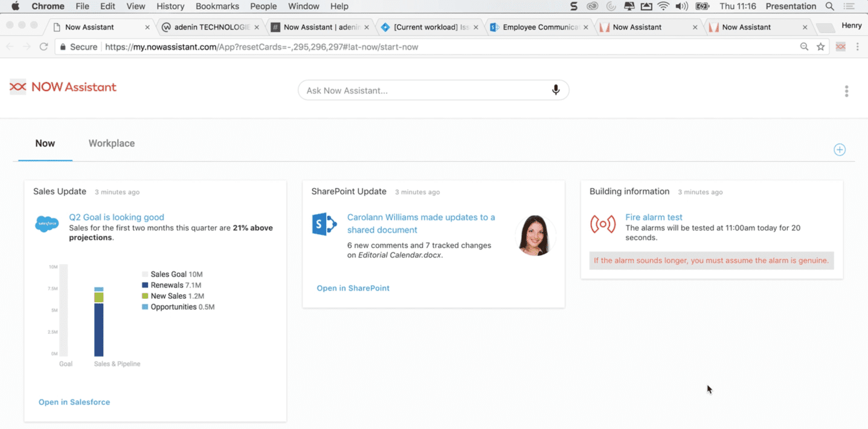The height and width of the screenshot is (429, 868).
Task: Open the battery status menu
Action: point(702,6)
